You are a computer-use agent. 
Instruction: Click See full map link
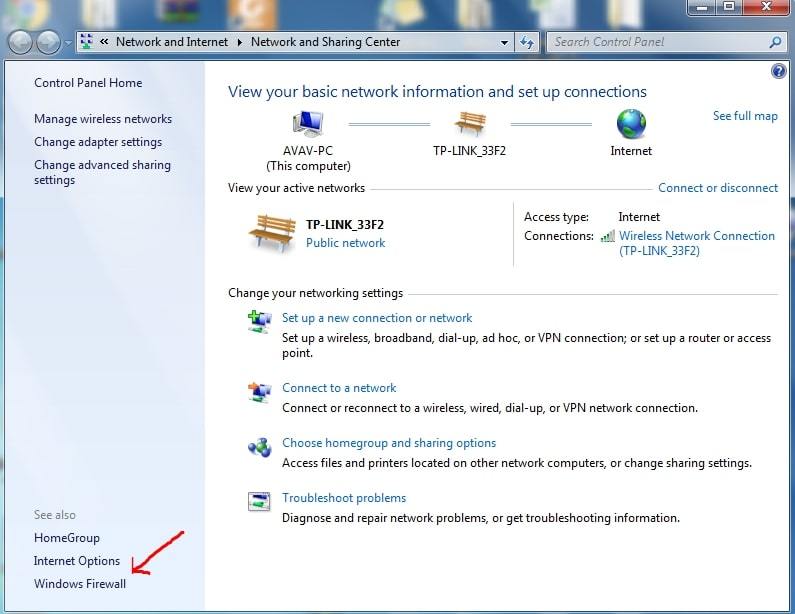click(x=745, y=116)
